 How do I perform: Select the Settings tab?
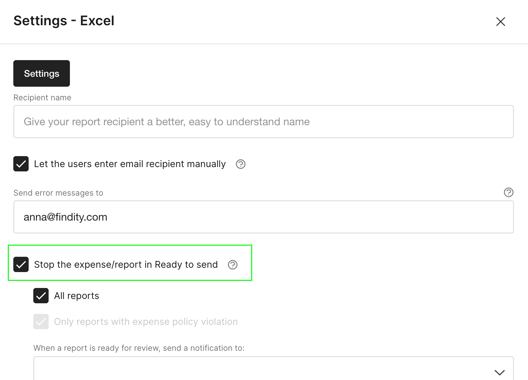point(41,73)
